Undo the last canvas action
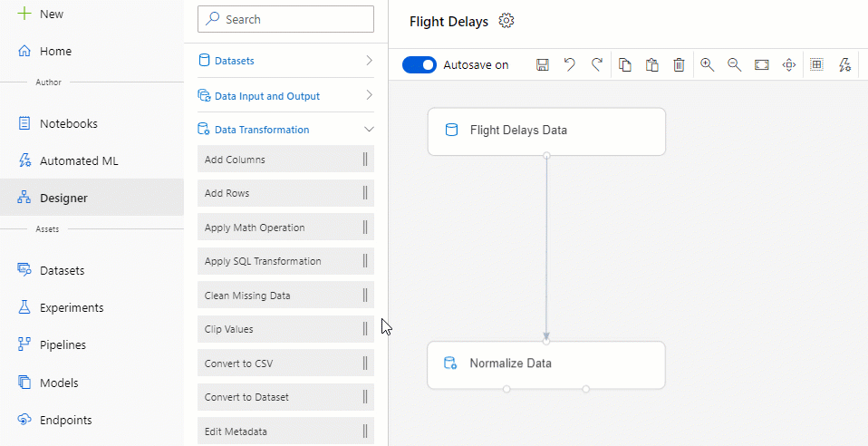 point(570,65)
